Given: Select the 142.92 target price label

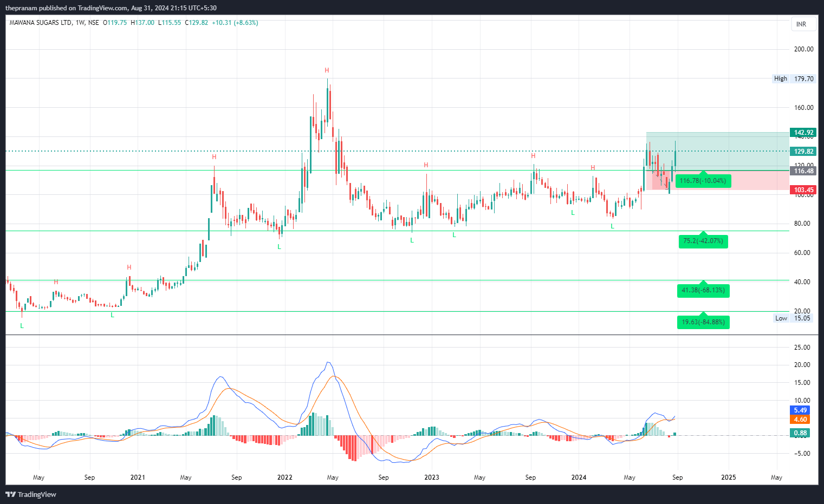Looking at the screenshot, I should pyautogui.click(x=803, y=133).
